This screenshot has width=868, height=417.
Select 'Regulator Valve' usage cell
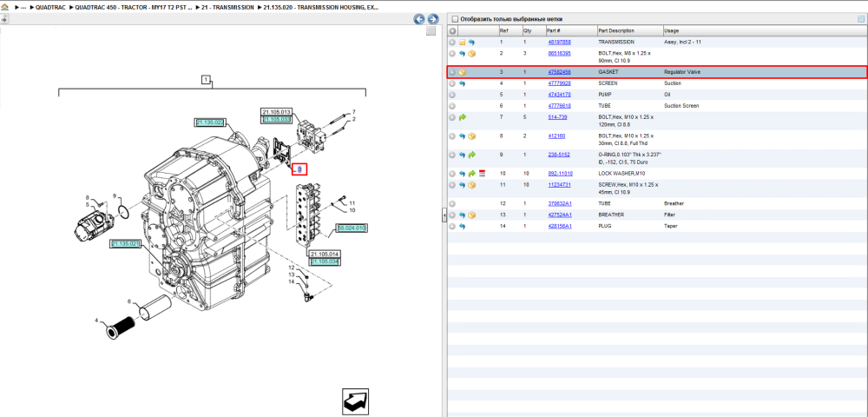click(x=682, y=72)
